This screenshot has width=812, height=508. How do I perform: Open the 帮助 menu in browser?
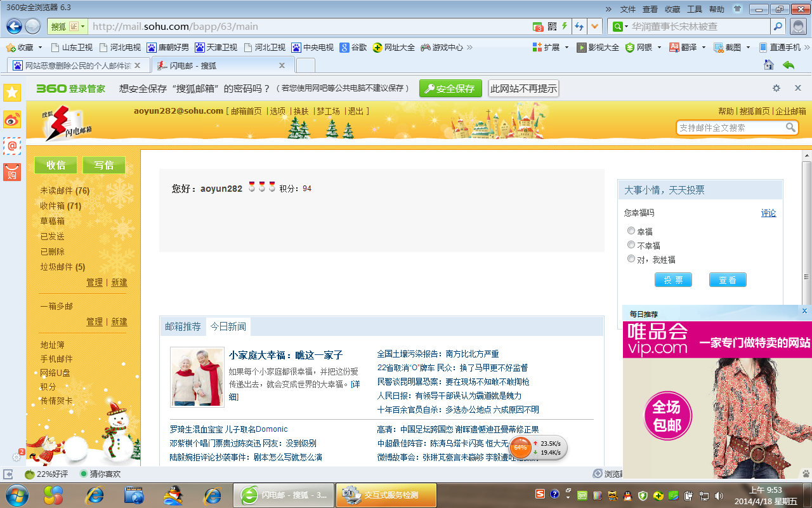tap(717, 9)
